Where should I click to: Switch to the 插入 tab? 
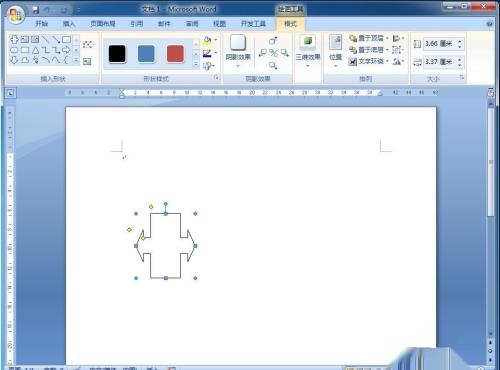point(69,24)
